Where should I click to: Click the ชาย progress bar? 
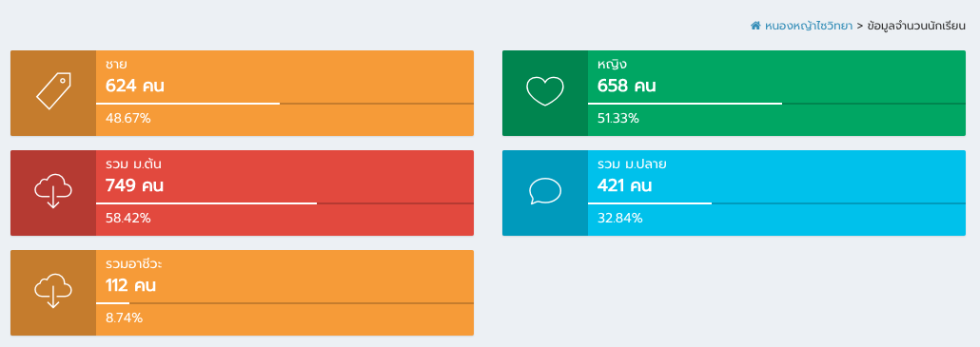(x=284, y=103)
